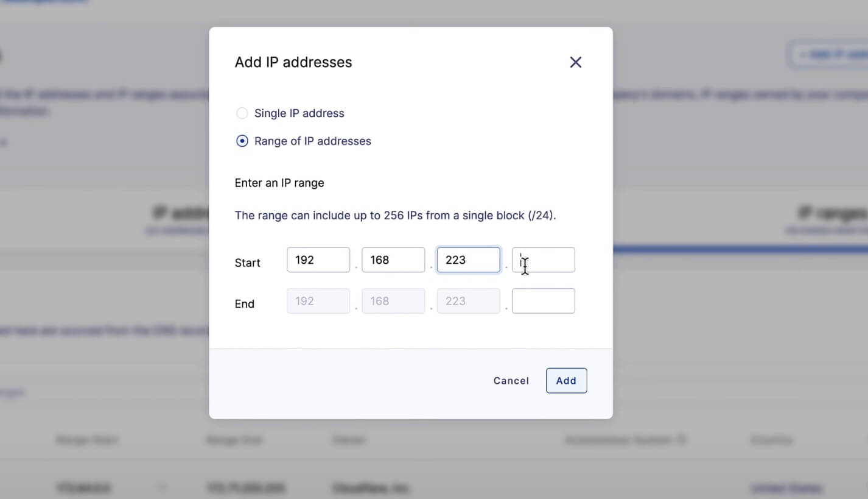
Task: Click the End row label
Action: pos(245,304)
